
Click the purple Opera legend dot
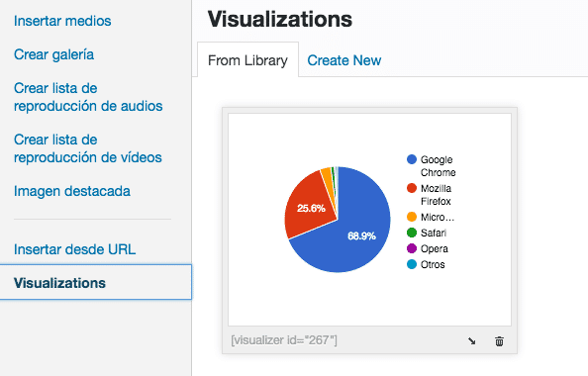412,248
